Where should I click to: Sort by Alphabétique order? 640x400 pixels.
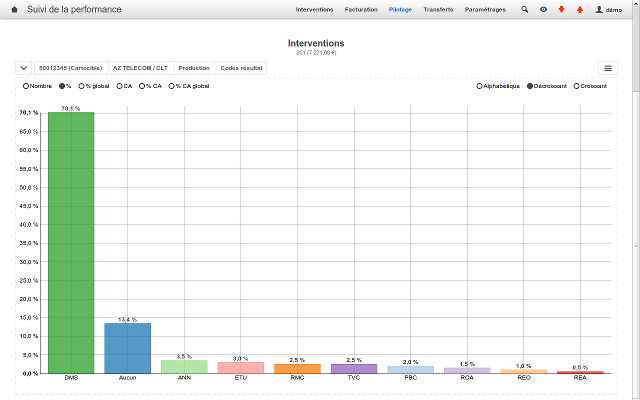[498, 86]
